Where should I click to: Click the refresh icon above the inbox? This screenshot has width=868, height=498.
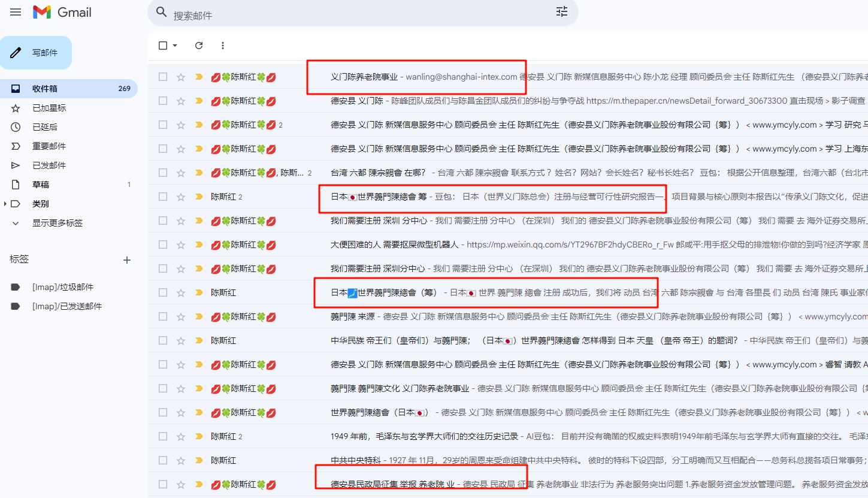point(199,46)
